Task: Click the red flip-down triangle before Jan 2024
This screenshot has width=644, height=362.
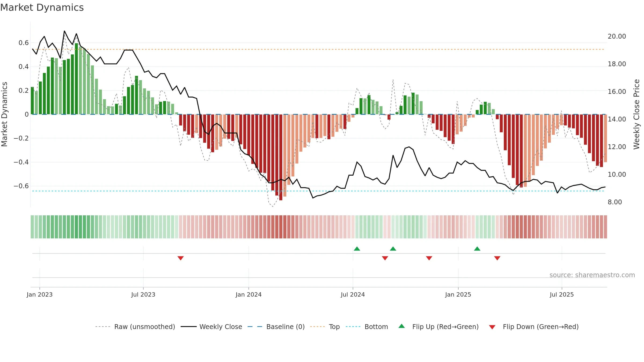Action: coord(181,258)
